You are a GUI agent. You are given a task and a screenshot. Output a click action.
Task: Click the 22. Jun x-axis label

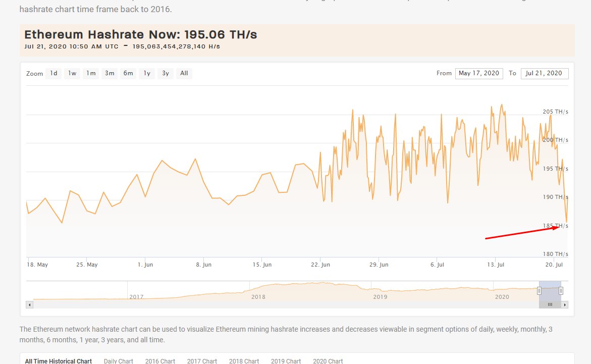point(320,265)
